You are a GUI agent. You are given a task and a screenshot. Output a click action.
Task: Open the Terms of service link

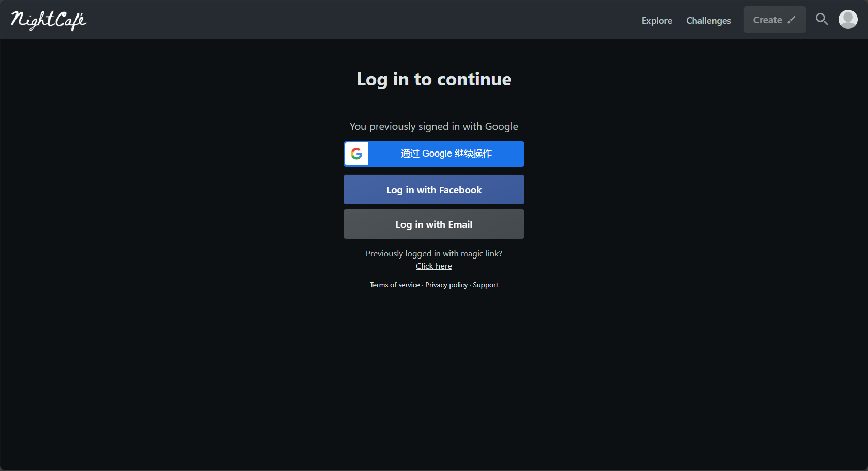[x=395, y=285]
